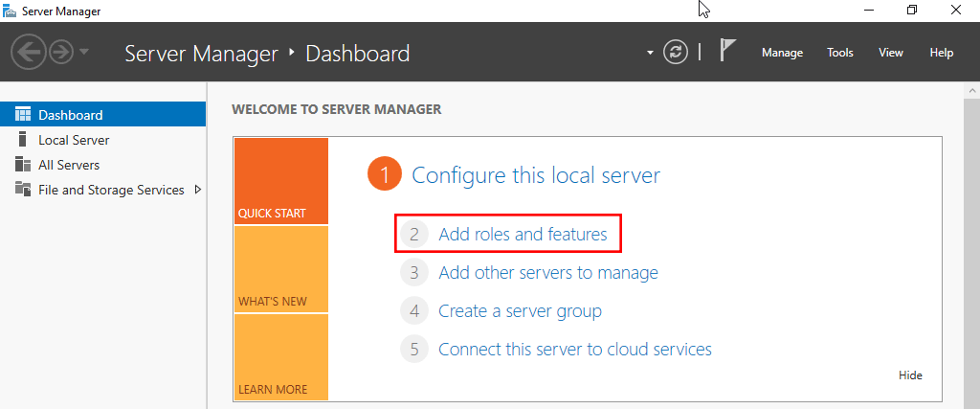
Task: Click the Local Server icon
Action: click(23, 140)
